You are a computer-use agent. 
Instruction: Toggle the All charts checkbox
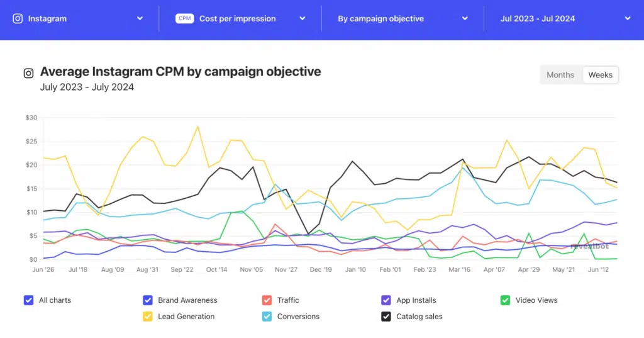tap(28, 300)
